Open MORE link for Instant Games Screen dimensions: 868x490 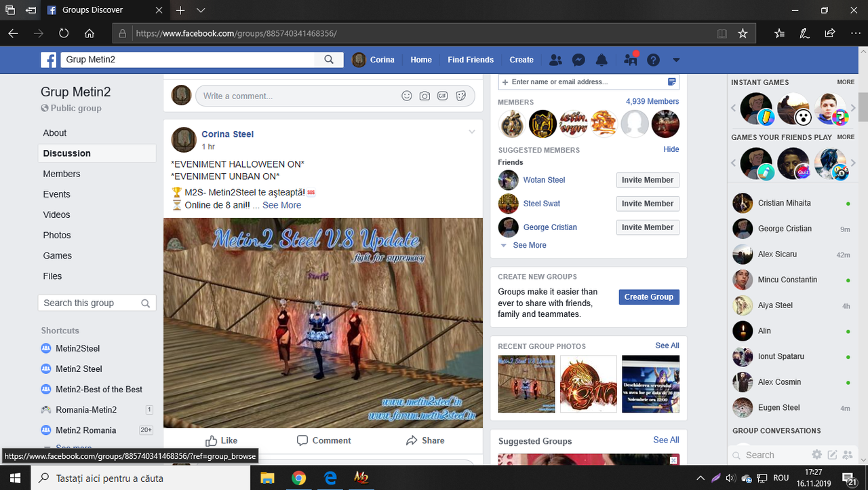[x=846, y=82]
